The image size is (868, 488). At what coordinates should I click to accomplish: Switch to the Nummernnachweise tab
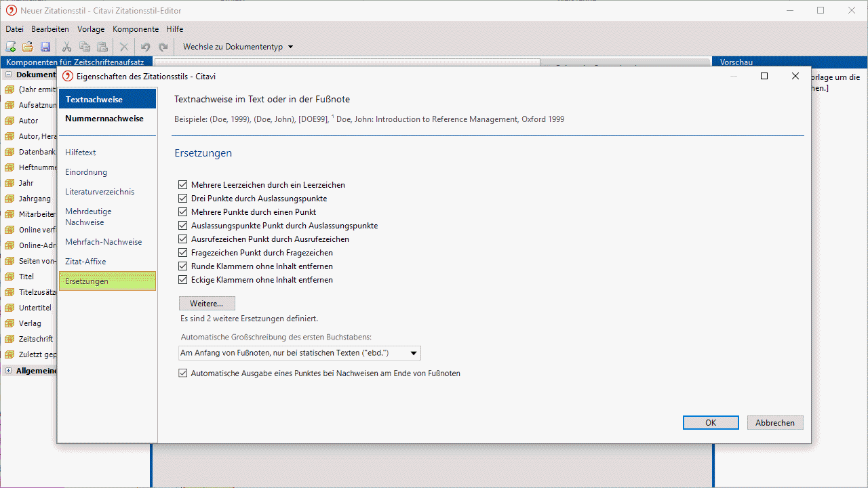[104, 119]
